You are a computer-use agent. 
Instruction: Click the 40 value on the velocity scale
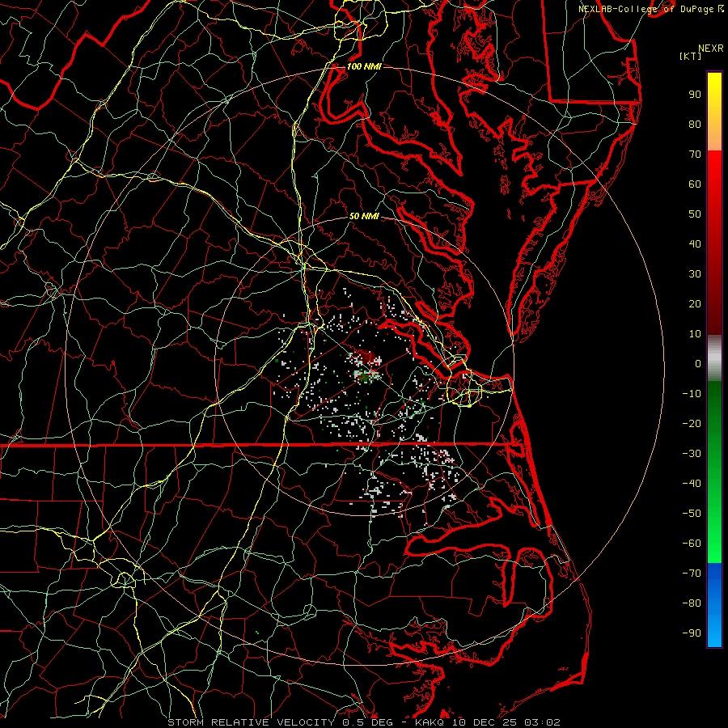[695, 243]
